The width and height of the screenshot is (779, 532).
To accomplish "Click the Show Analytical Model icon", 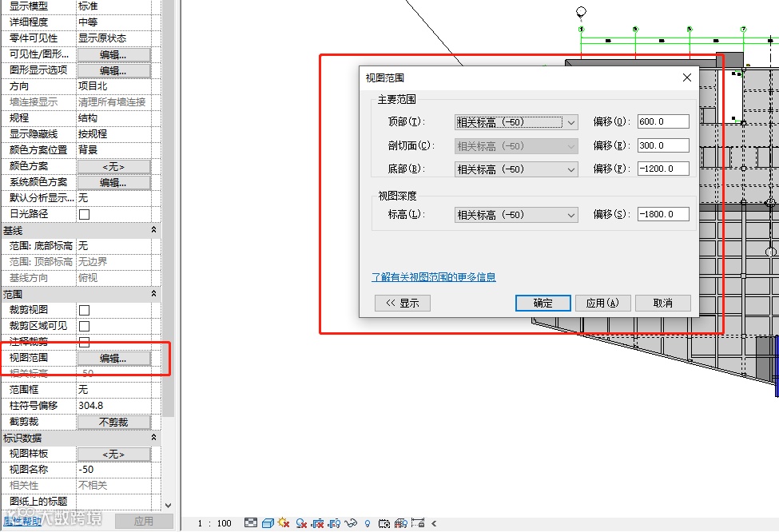I will click(401, 523).
